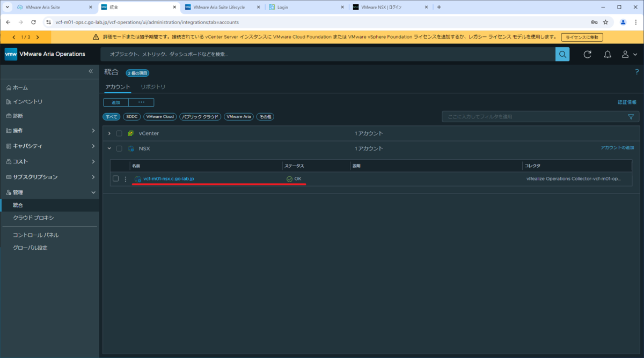The width and height of the screenshot is (644, 358).
Task: Click the global search input field
Action: coord(328,54)
